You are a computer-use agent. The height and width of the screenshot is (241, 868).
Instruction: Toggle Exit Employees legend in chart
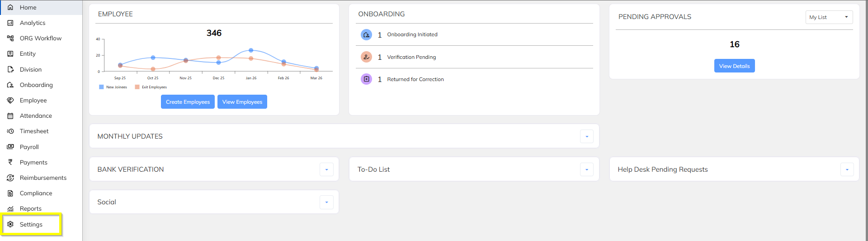pos(151,87)
